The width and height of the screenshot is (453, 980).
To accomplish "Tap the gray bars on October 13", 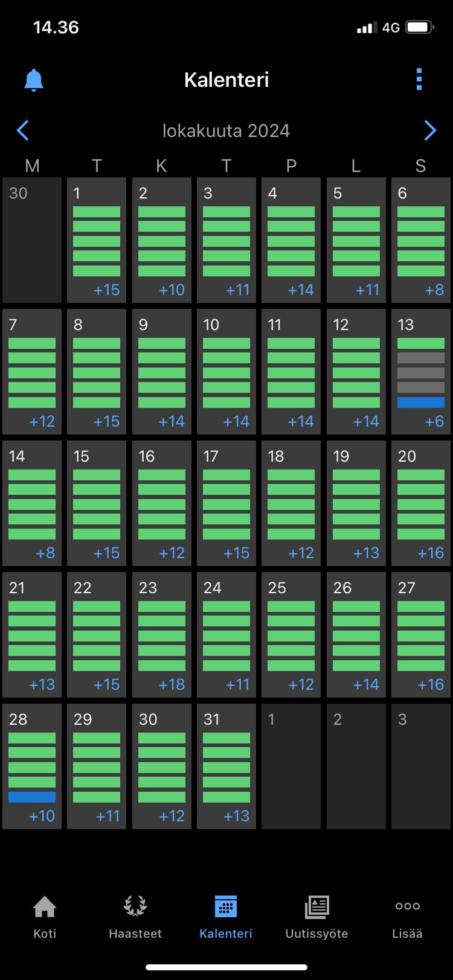I will [x=421, y=373].
